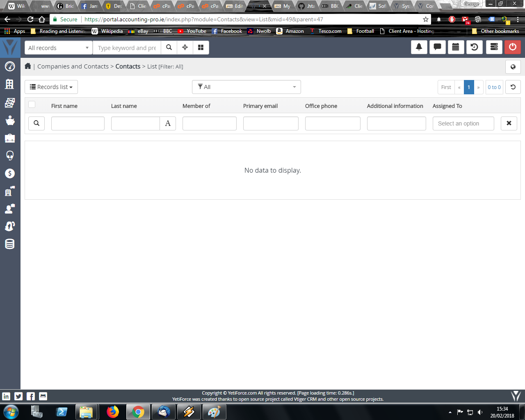Screen dimensions: 525x420
Task: Sort by 'Additional information' column header
Action: click(x=395, y=106)
